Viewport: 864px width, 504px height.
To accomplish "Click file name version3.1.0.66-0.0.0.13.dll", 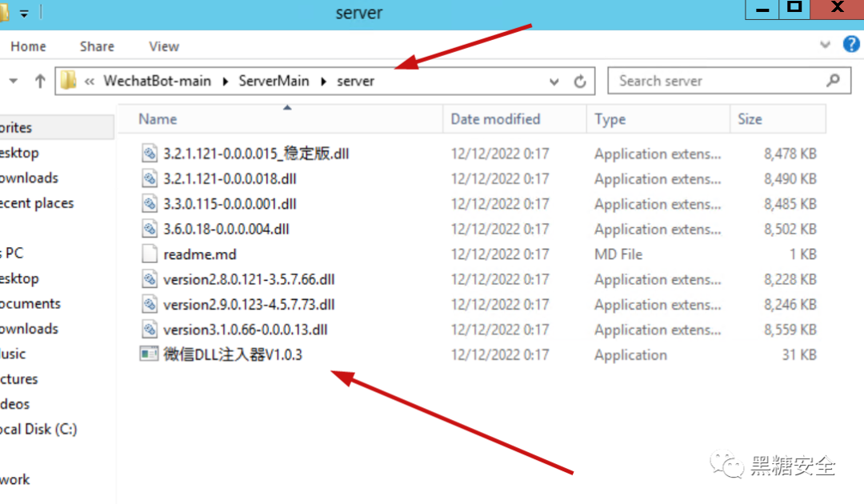I will [x=246, y=330].
